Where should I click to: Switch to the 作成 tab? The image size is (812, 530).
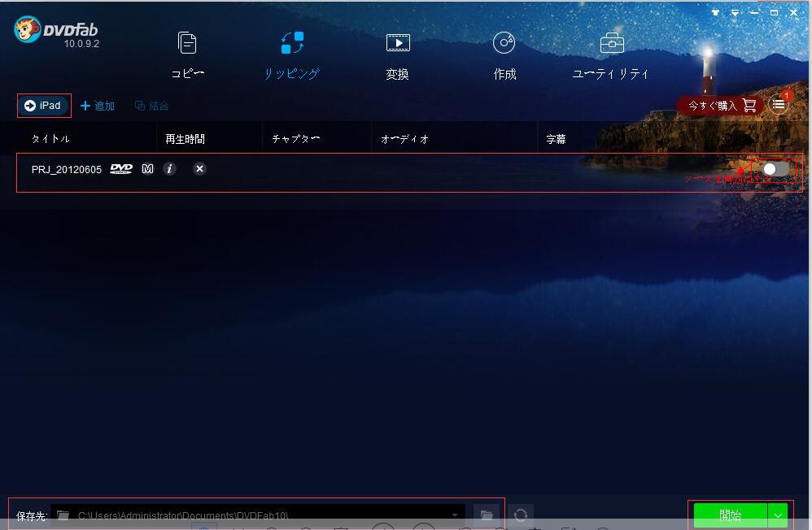click(504, 53)
